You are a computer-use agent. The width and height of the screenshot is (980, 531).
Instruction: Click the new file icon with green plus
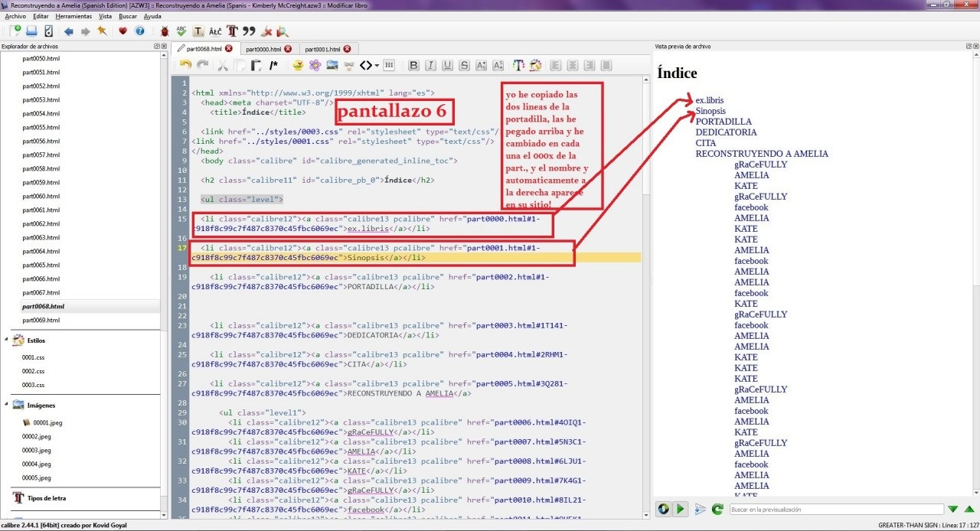coord(15,31)
